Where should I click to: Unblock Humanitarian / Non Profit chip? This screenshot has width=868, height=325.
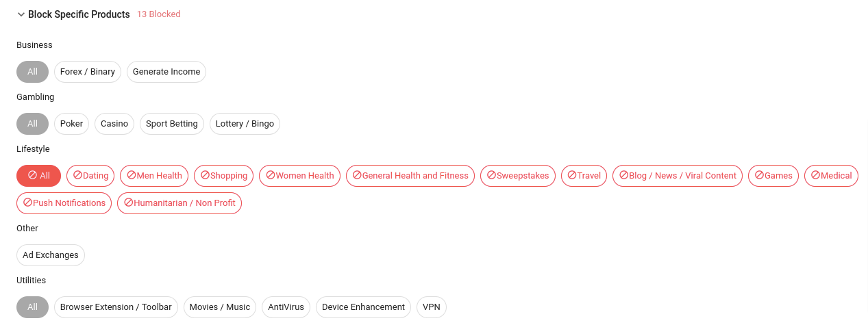[x=179, y=203]
